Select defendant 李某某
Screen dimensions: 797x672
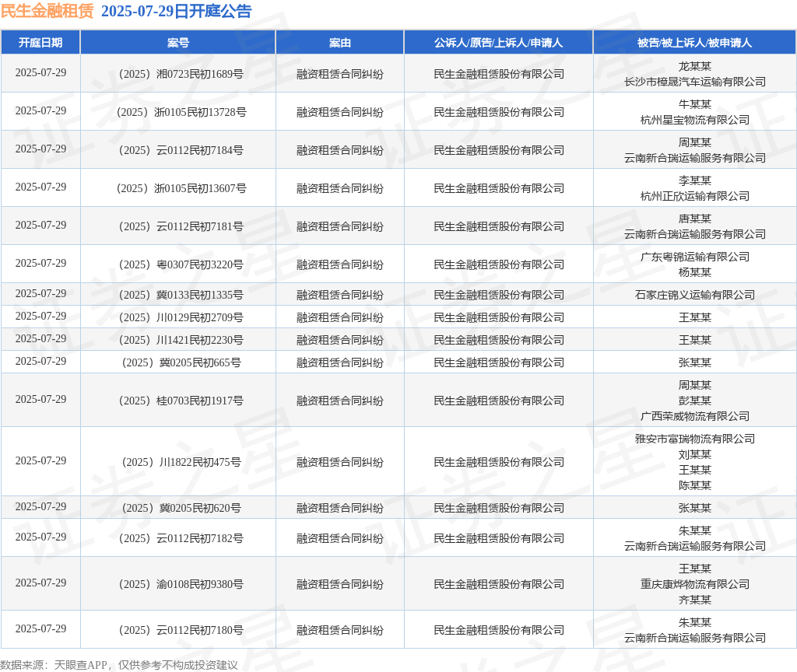point(695,180)
